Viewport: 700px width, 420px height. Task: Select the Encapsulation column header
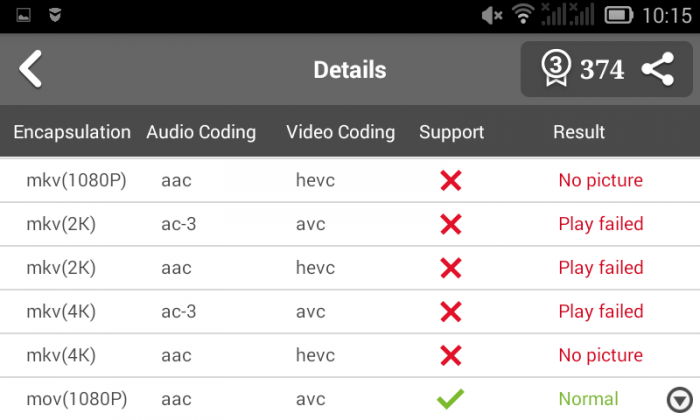pyautogui.click(x=72, y=132)
